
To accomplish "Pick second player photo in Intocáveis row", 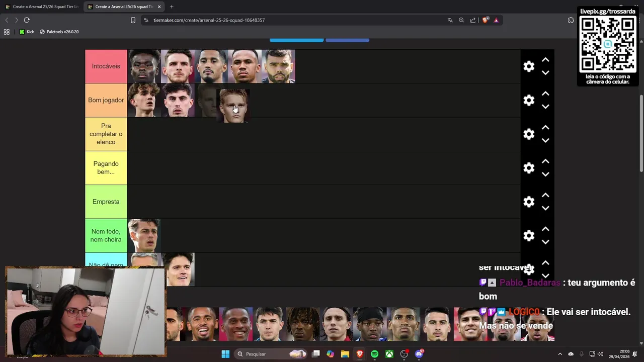I will coord(178,66).
